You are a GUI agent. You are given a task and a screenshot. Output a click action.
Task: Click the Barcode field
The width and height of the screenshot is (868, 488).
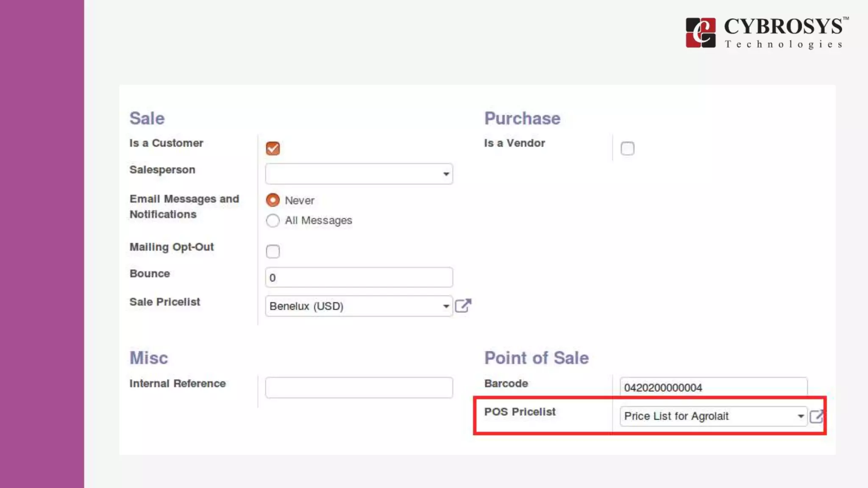tap(713, 387)
